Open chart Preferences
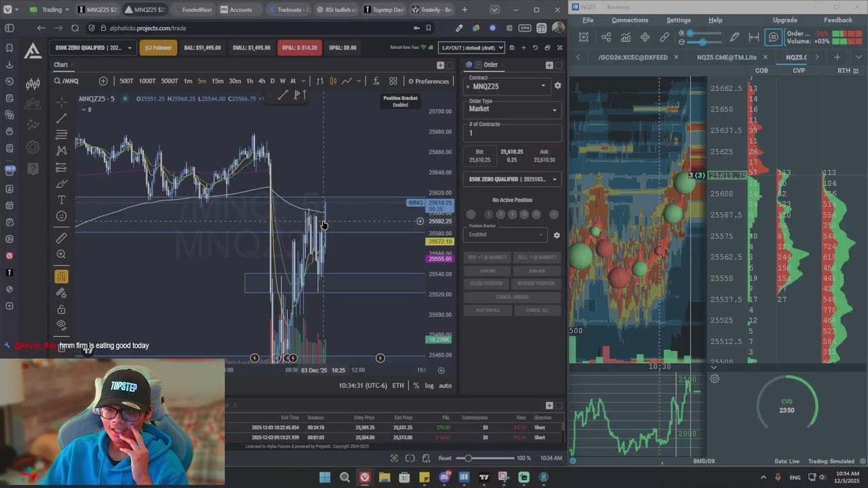This screenshot has width=868, height=488. (429, 81)
